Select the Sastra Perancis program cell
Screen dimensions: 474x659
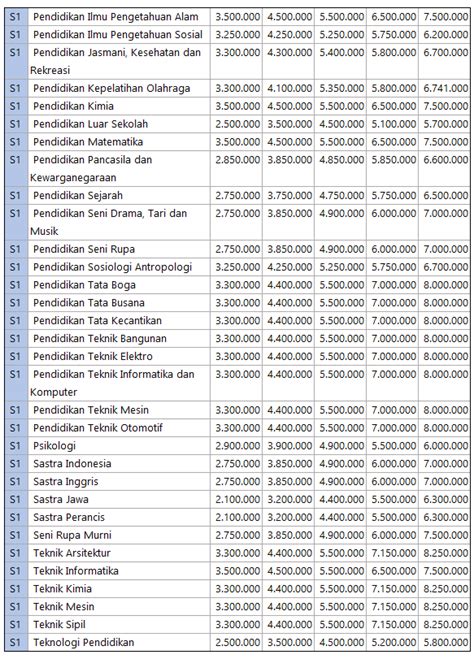[x=119, y=517]
